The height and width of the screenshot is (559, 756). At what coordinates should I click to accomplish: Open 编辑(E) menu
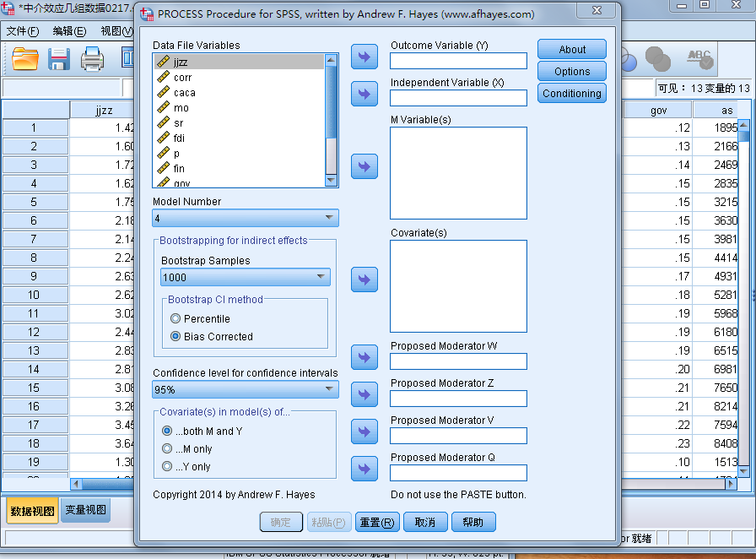tap(69, 31)
